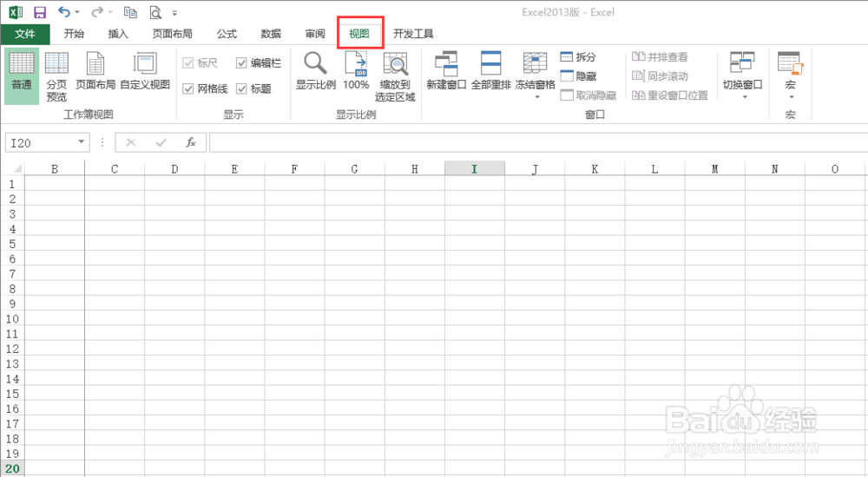Click 新建窗口
The width and height of the screenshot is (868, 477).
click(446, 71)
